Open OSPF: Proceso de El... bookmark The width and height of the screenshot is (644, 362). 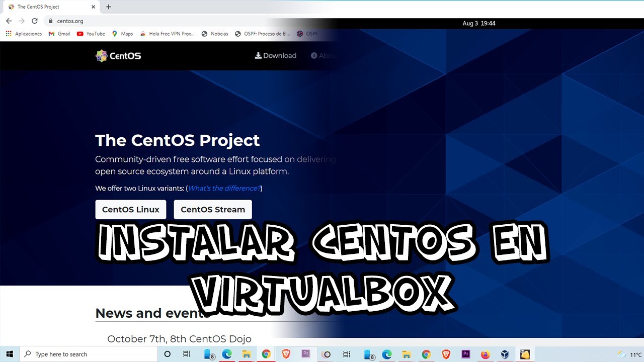pyautogui.click(x=263, y=34)
